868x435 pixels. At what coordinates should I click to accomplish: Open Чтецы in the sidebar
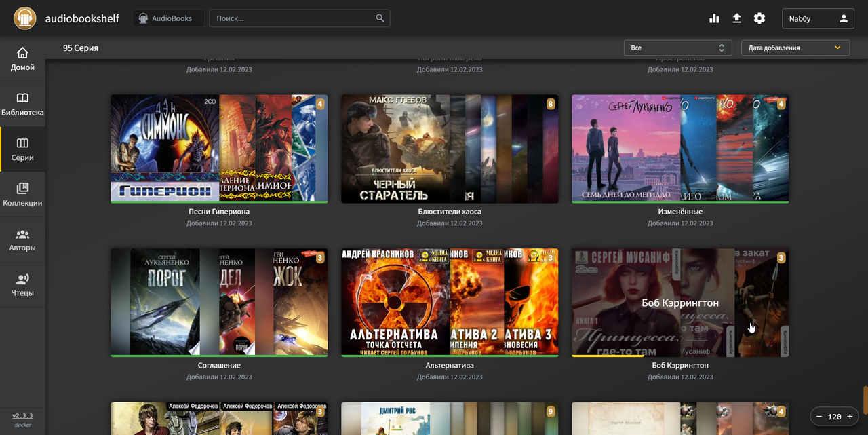coord(22,285)
